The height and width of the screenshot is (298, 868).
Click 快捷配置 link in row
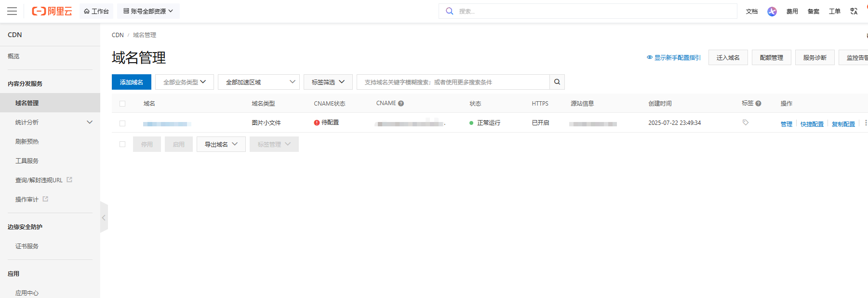pos(812,124)
